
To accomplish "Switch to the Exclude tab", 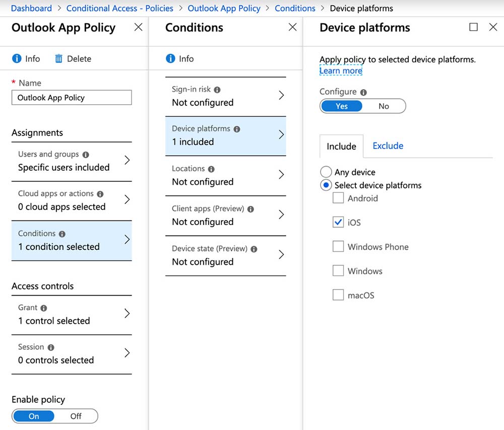I will (388, 146).
